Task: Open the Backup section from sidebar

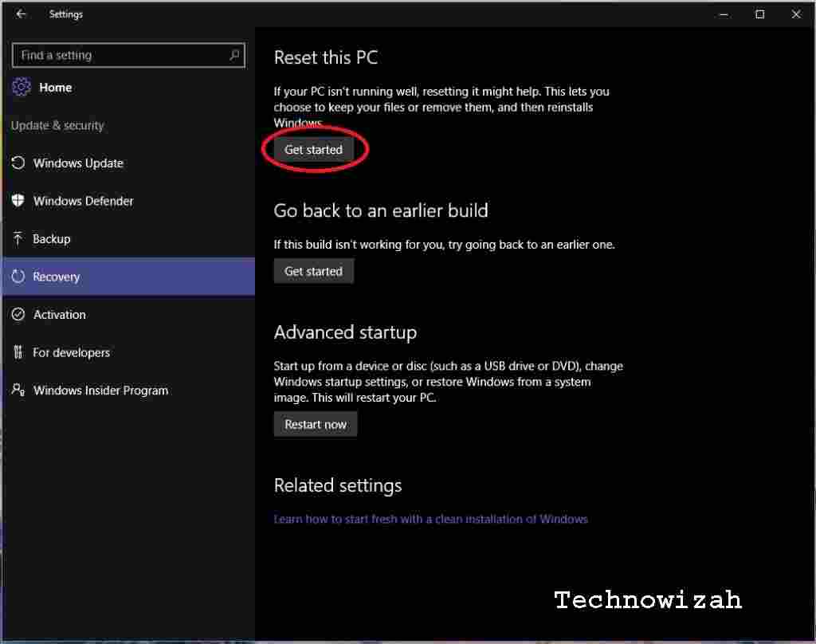Action: (51, 239)
